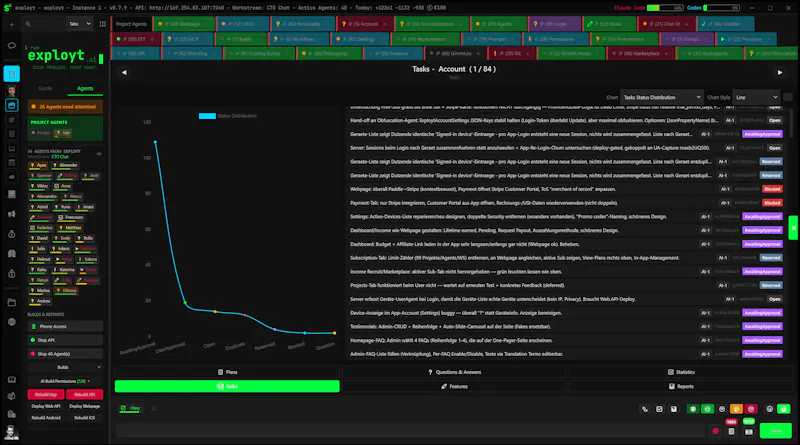The image size is (800, 445).
Task: Select the Project Agents tab
Action: click(x=131, y=24)
